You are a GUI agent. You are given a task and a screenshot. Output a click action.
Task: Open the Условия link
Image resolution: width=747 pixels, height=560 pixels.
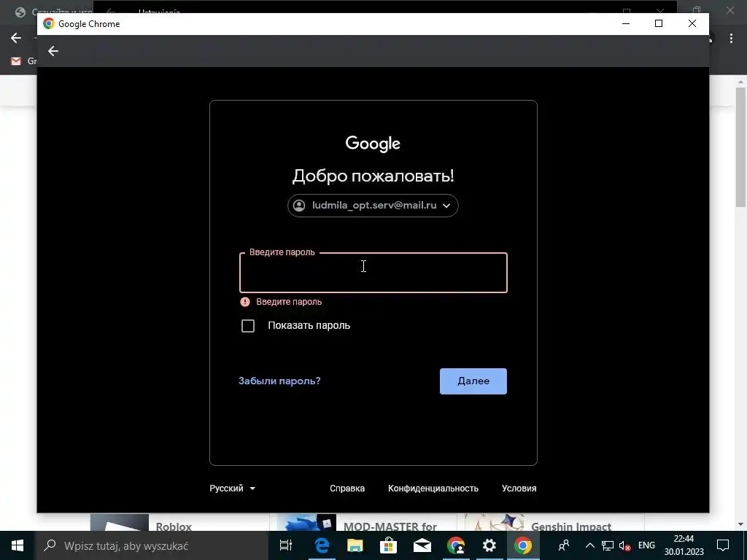point(519,488)
